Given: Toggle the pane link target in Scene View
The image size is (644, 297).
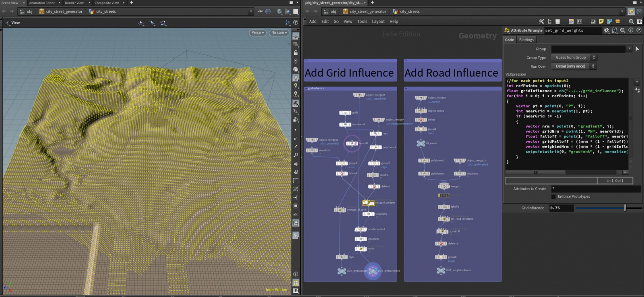Looking at the screenshot, I should 268,11.
